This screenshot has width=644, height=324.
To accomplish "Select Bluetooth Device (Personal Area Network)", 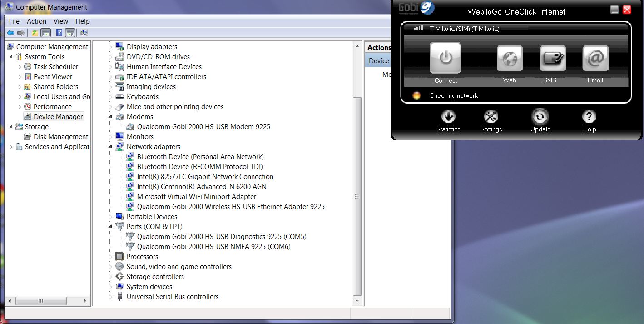I will (200, 157).
